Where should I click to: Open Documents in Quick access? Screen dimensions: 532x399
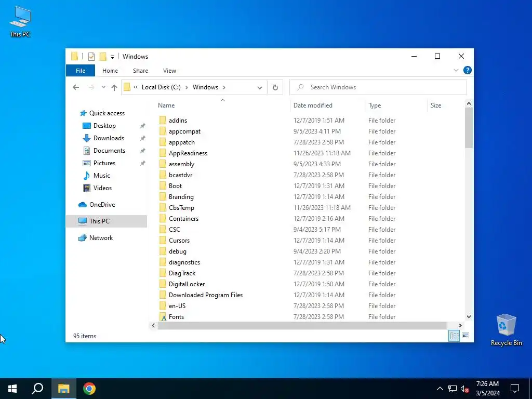tap(109, 150)
